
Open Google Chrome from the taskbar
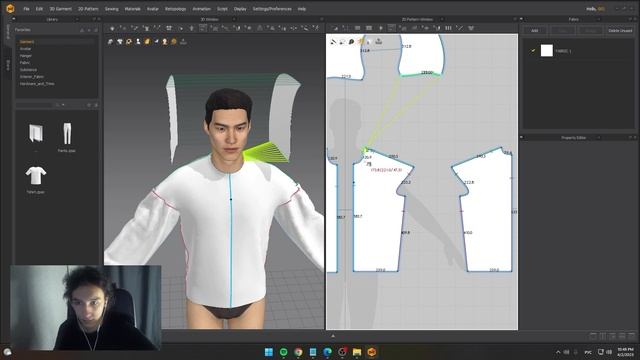click(298, 352)
